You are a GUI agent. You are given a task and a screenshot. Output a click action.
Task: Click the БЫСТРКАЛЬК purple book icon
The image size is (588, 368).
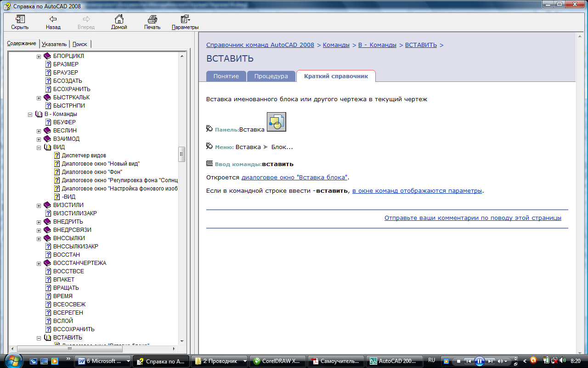tap(47, 98)
